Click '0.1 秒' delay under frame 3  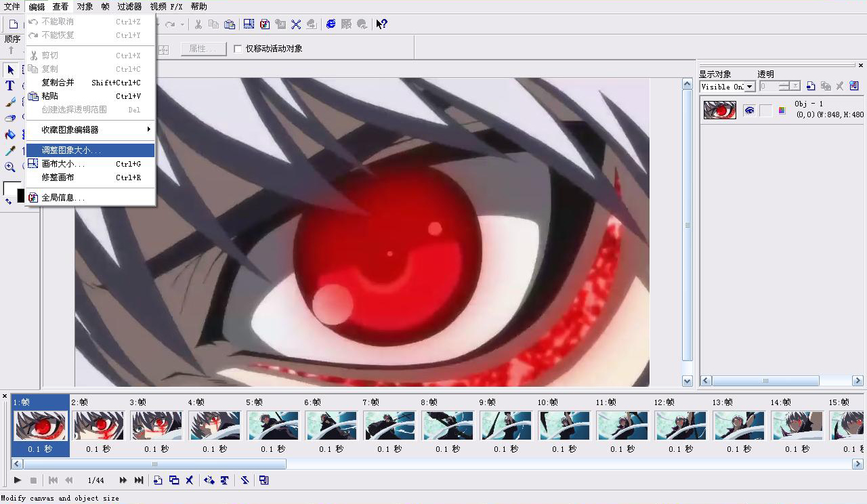[156, 449]
